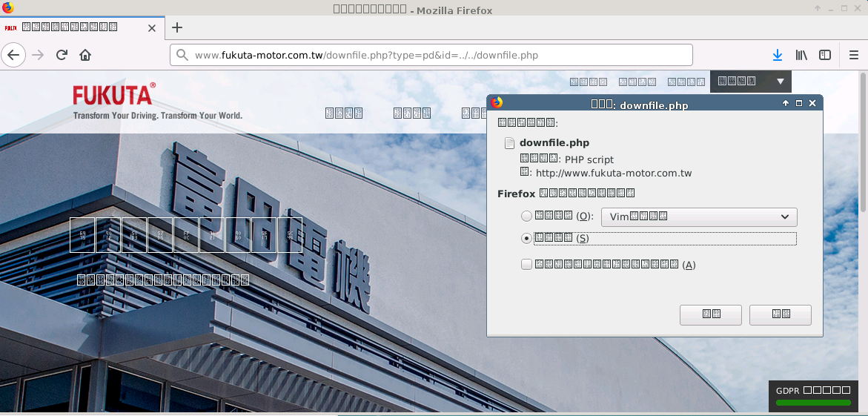Click the left button in the dialog footer

point(711,314)
